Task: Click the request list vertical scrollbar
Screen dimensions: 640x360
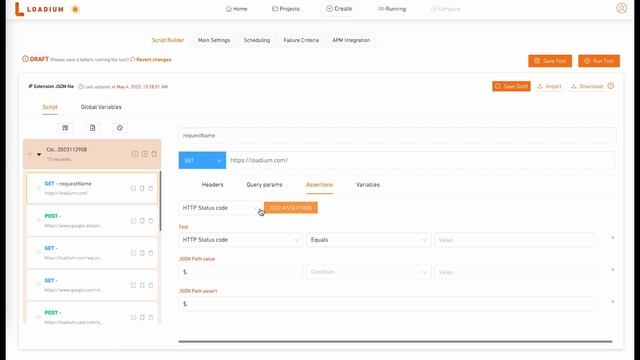Action: [160, 201]
